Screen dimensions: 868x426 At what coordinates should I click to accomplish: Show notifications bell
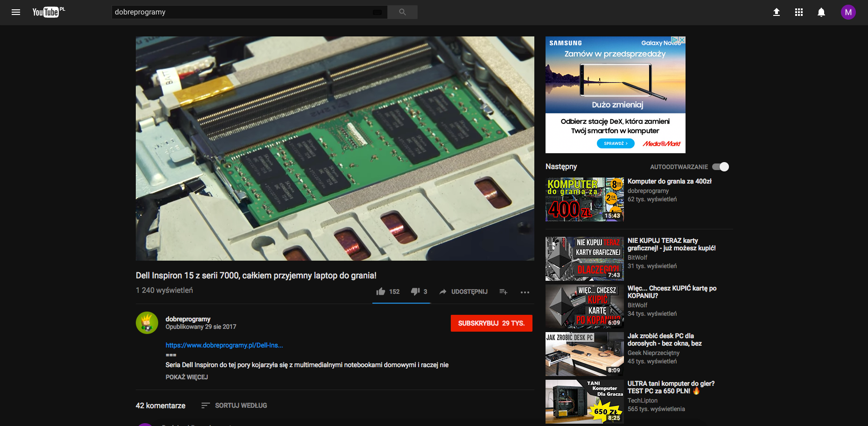(x=821, y=12)
